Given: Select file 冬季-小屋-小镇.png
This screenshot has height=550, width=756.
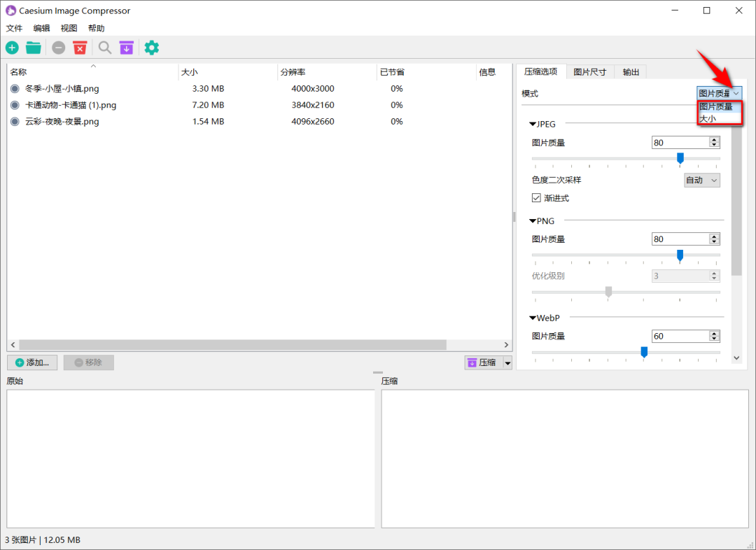Looking at the screenshot, I should (62, 89).
